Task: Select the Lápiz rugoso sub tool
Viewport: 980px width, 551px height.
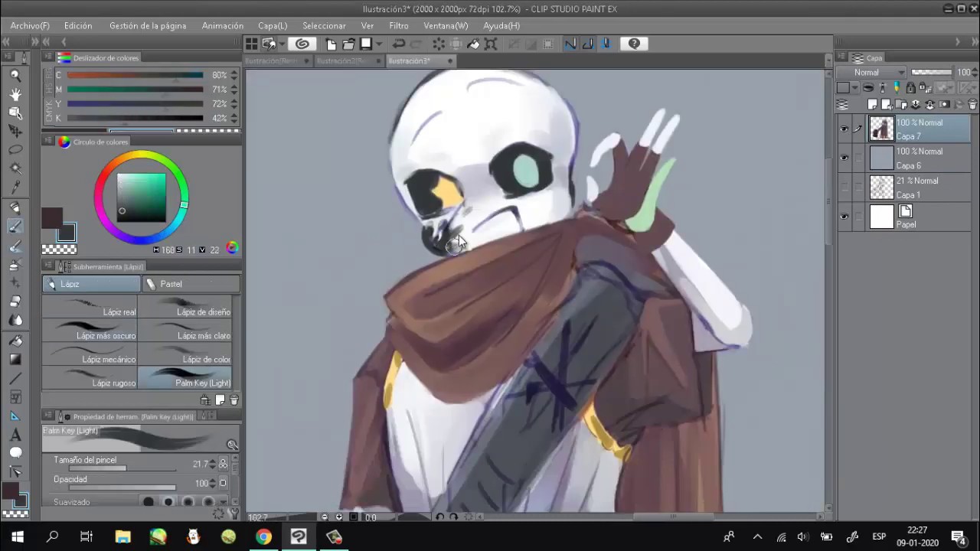Action: (90, 377)
